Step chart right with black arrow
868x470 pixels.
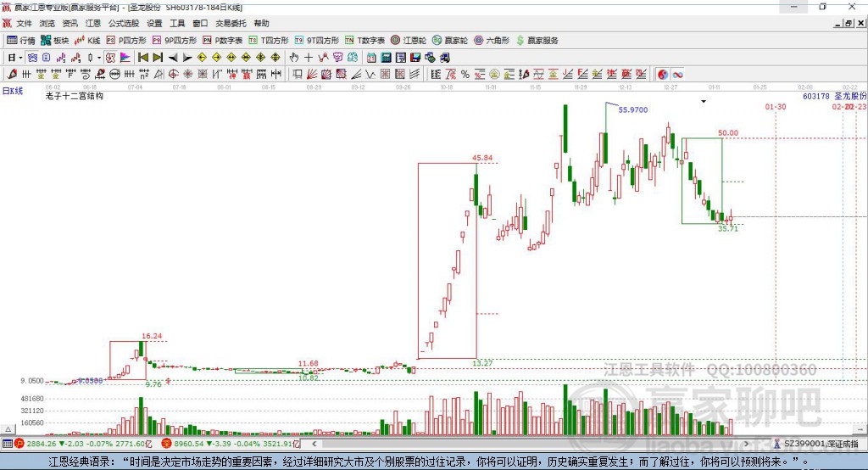pos(187,58)
